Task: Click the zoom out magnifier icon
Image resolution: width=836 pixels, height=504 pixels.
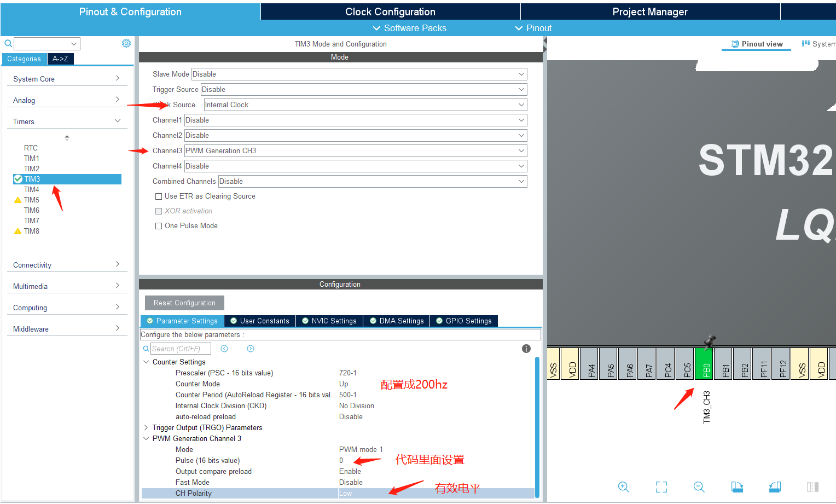Action: point(699,487)
